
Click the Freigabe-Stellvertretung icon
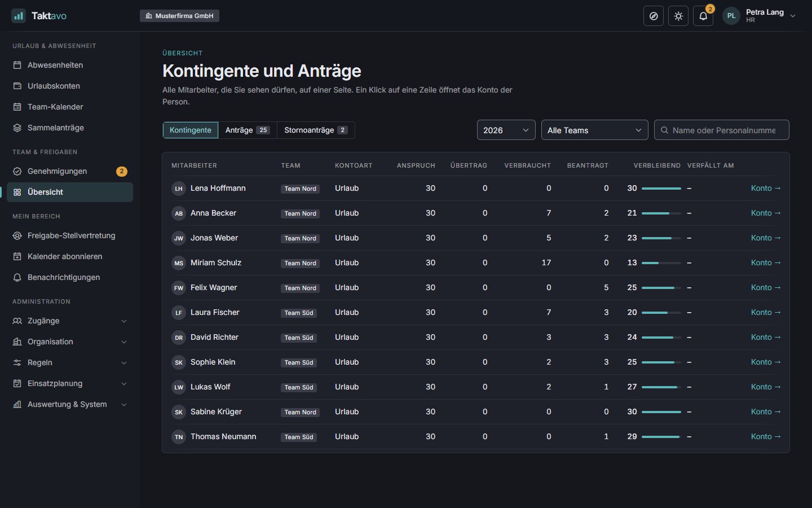(x=17, y=235)
